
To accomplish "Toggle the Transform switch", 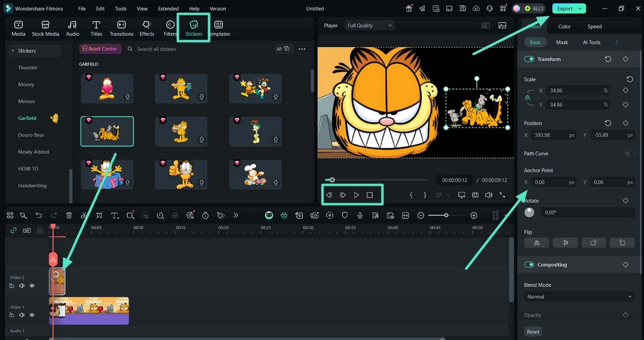I will coord(529,59).
